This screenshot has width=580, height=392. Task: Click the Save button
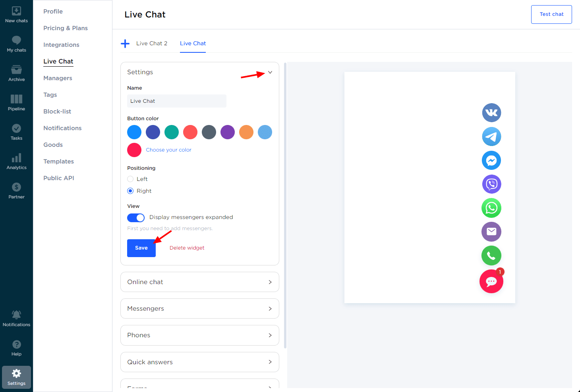141,248
